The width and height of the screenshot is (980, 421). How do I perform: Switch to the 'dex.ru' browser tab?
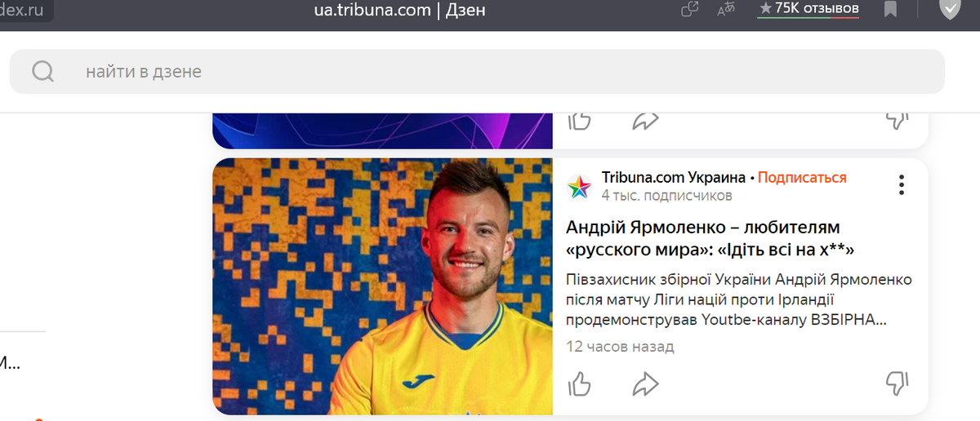point(26,11)
